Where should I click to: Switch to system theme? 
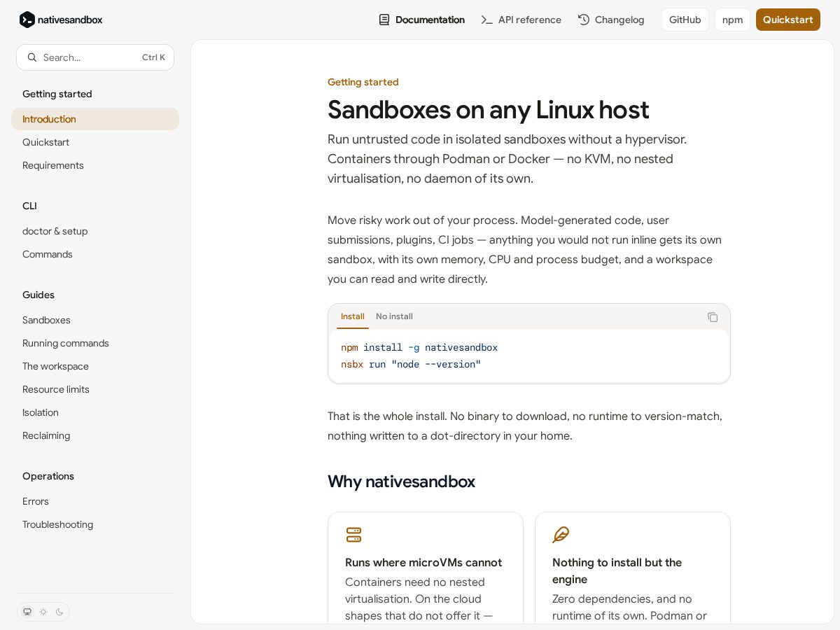tap(27, 612)
